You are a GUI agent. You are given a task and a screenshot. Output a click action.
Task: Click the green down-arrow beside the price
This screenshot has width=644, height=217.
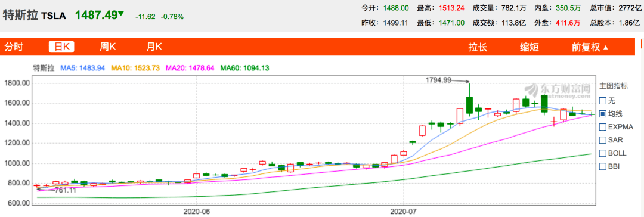120,14
